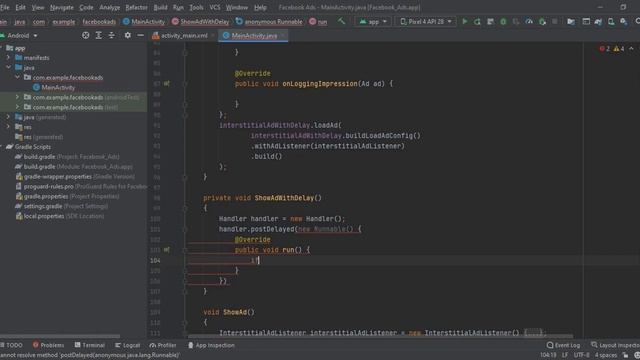Run the app with the green play button
Screen dimensions: 640x360
click(464, 21)
